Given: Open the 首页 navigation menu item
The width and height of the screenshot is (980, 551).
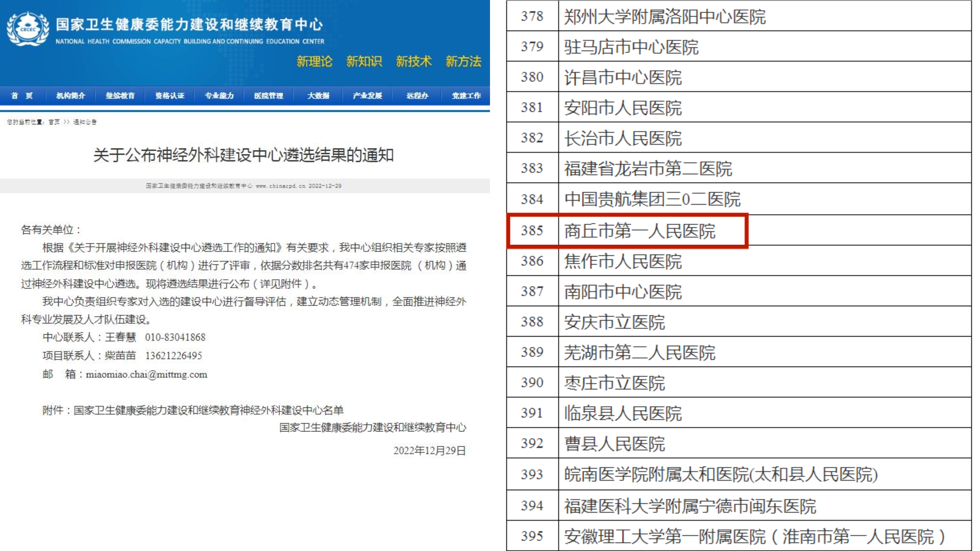Looking at the screenshot, I should point(22,96).
